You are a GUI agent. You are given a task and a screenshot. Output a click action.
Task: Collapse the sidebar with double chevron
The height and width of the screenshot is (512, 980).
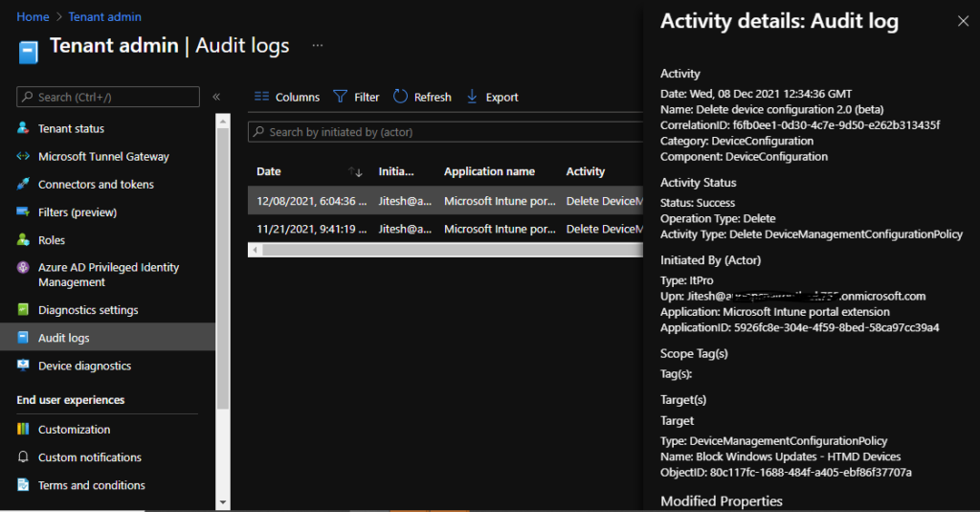(x=216, y=97)
